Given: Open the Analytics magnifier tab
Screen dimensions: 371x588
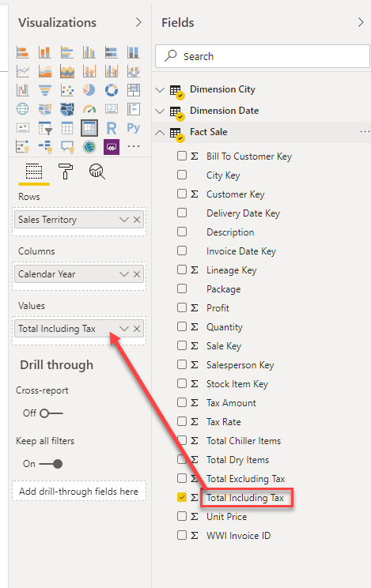Looking at the screenshot, I should pos(97,171).
